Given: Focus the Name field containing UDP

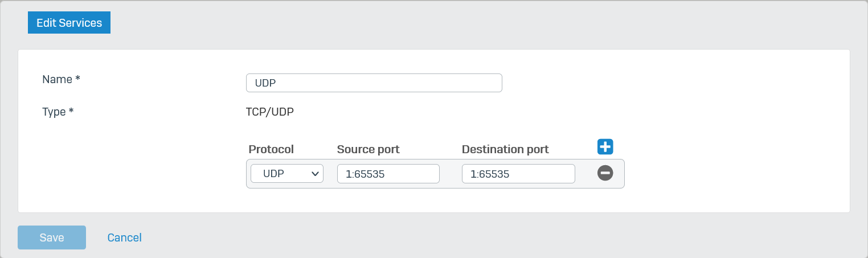Looking at the screenshot, I should click(374, 83).
